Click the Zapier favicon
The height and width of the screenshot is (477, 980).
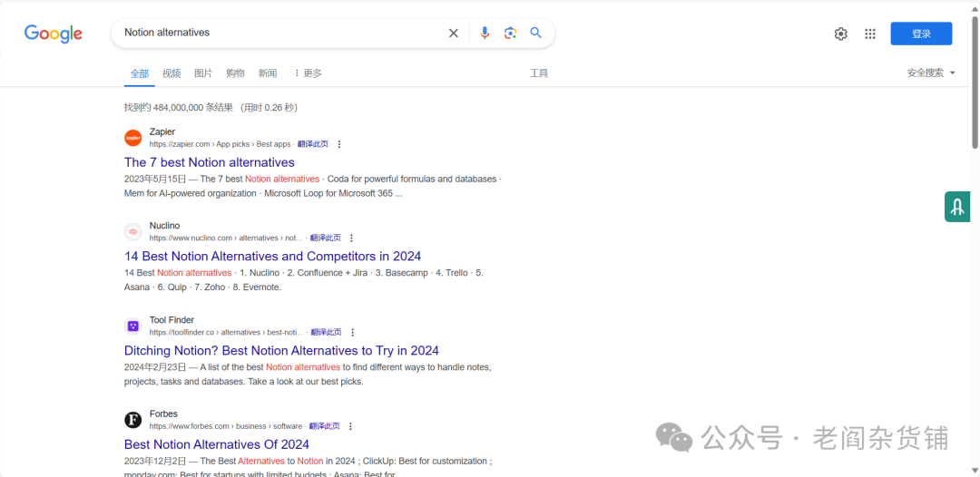click(x=133, y=138)
